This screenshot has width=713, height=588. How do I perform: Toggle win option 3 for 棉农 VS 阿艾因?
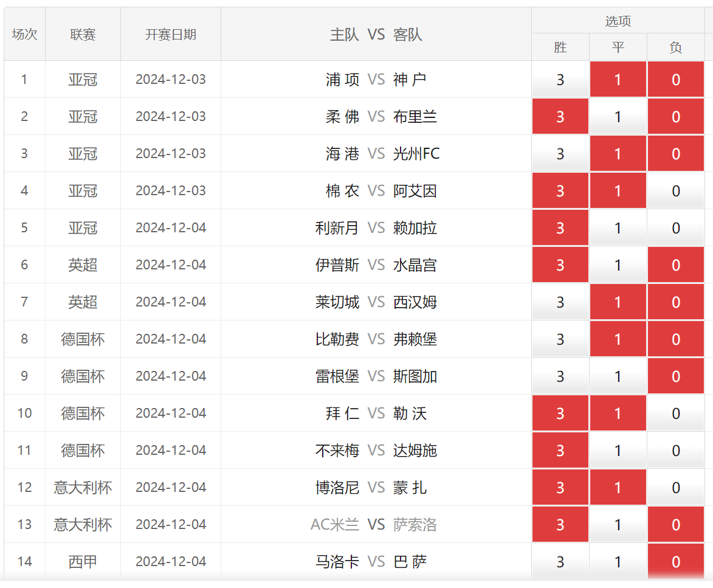click(560, 191)
